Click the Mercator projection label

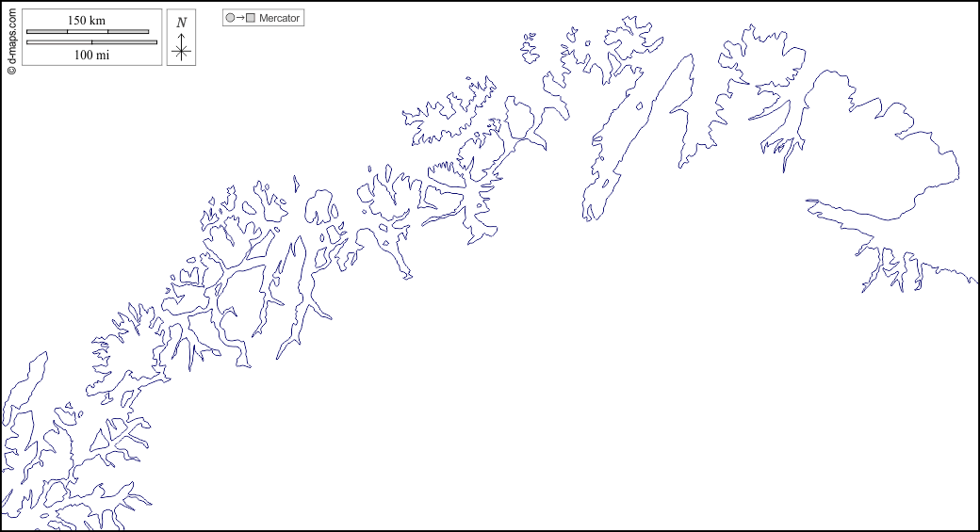click(279, 18)
